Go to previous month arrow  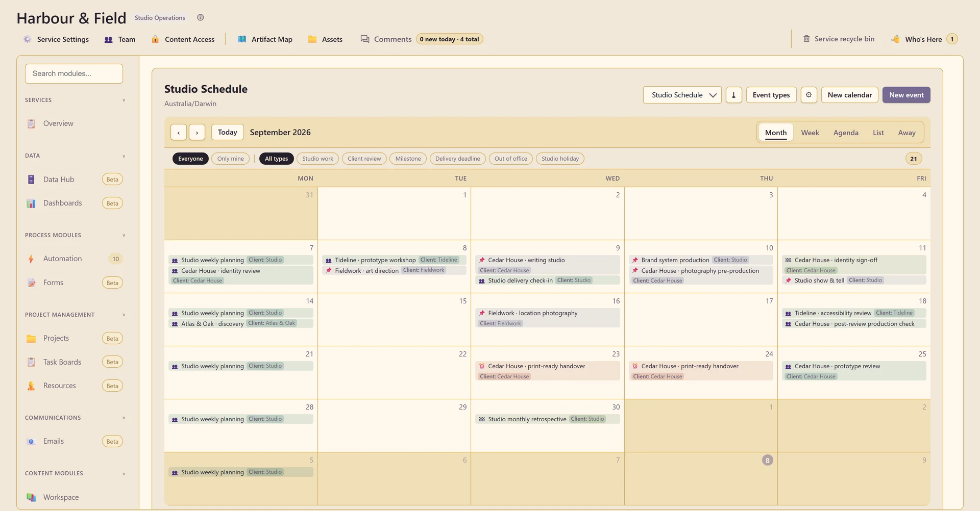coord(179,132)
